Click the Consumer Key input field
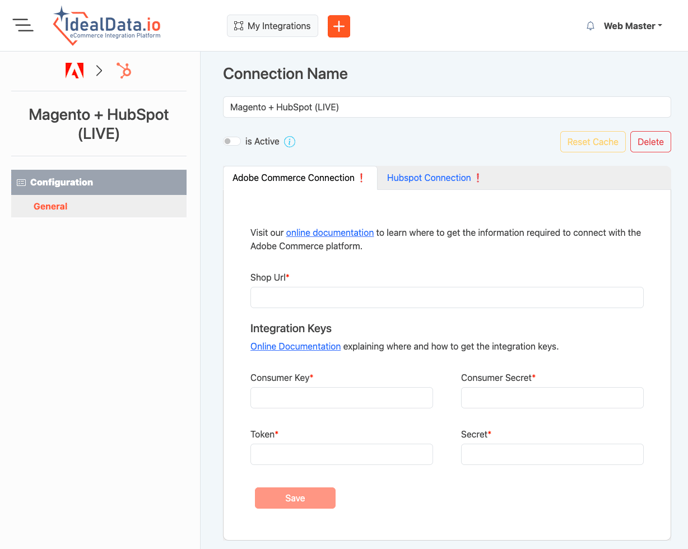The image size is (688, 549). [341, 398]
